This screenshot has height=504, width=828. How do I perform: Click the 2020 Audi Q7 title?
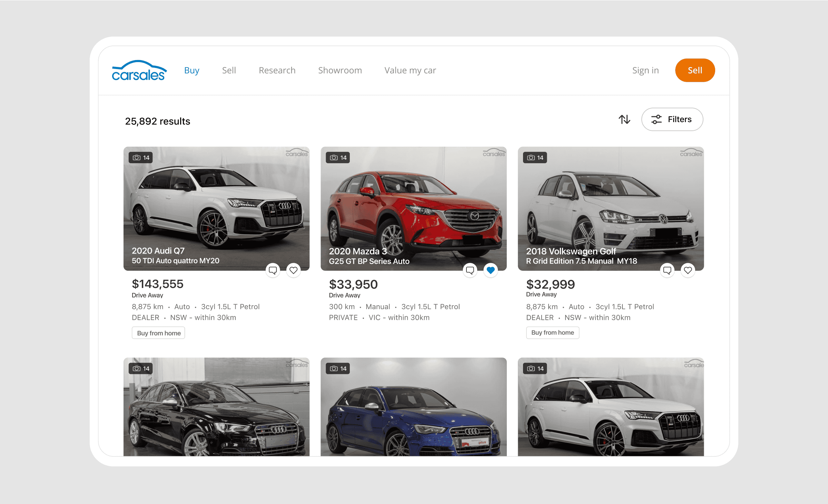pyautogui.click(x=158, y=251)
